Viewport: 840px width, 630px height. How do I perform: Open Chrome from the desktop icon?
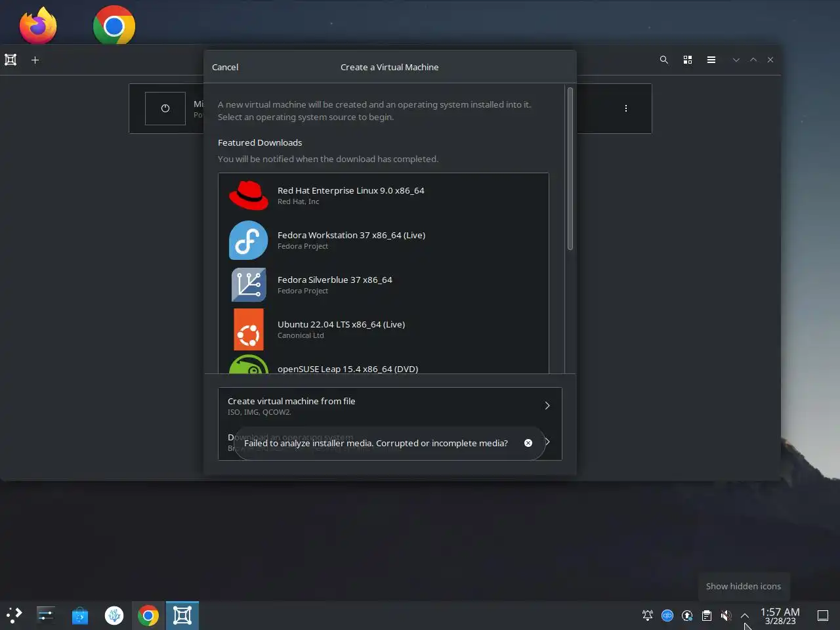[114, 26]
